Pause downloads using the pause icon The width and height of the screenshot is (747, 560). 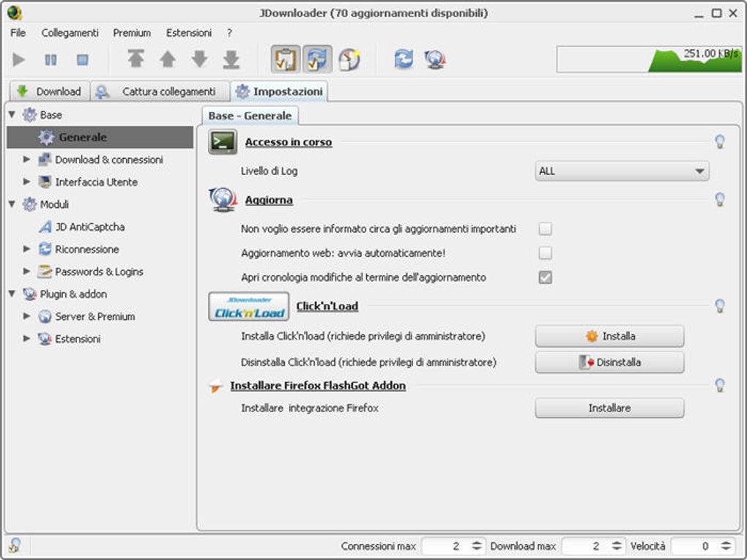pyautogui.click(x=51, y=59)
